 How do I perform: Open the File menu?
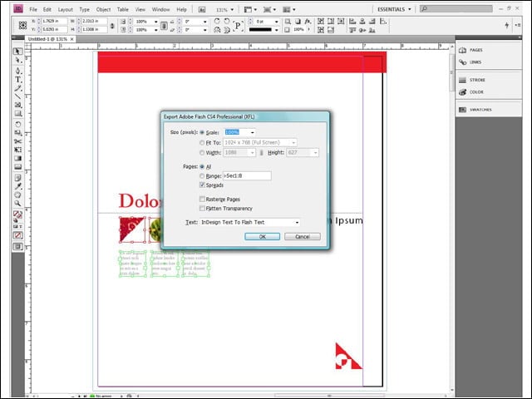coord(33,9)
